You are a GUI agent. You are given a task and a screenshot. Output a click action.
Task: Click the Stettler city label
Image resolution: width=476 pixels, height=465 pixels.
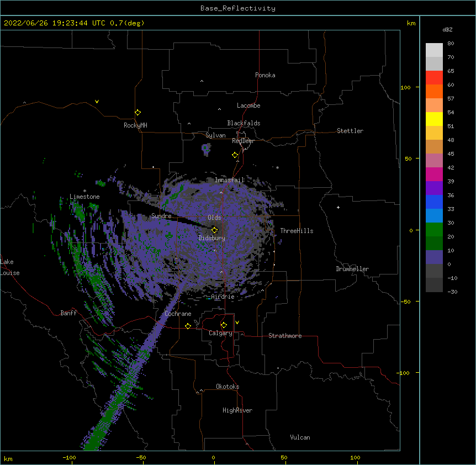point(350,131)
